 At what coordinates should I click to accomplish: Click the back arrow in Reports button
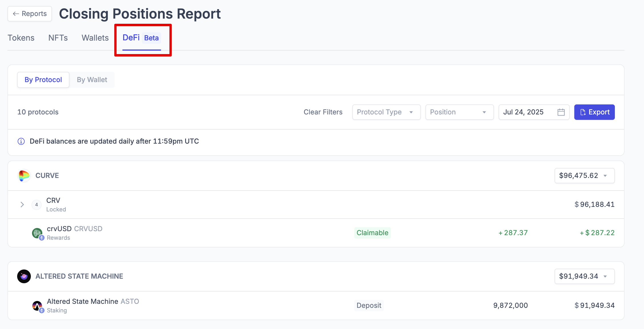coord(16,14)
